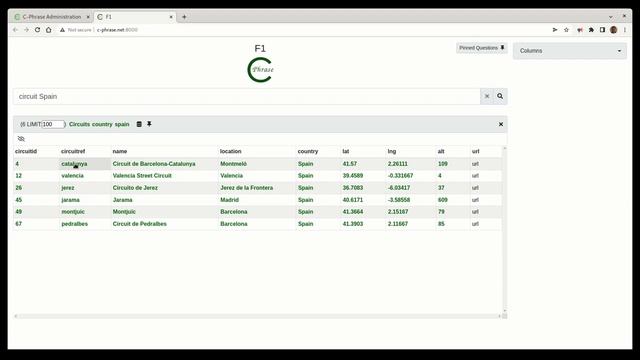Click Madrid location cell
Screen dimensions: 640x360
[x=229, y=200]
